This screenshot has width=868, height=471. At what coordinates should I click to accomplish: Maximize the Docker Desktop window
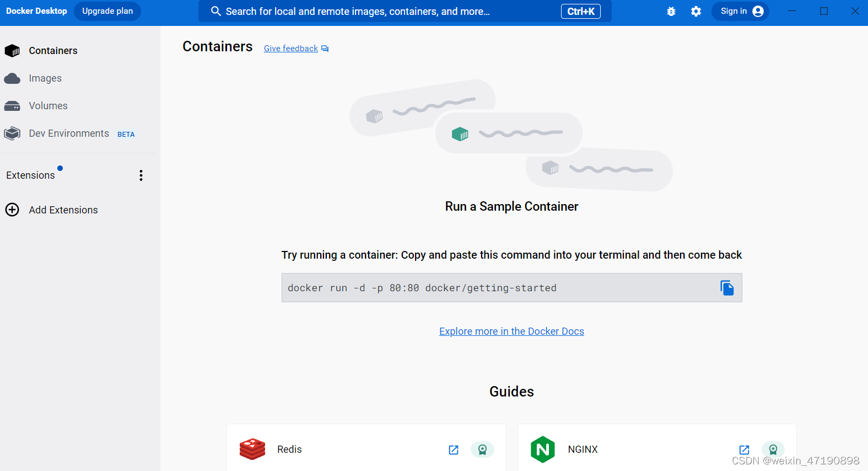tap(824, 11)
